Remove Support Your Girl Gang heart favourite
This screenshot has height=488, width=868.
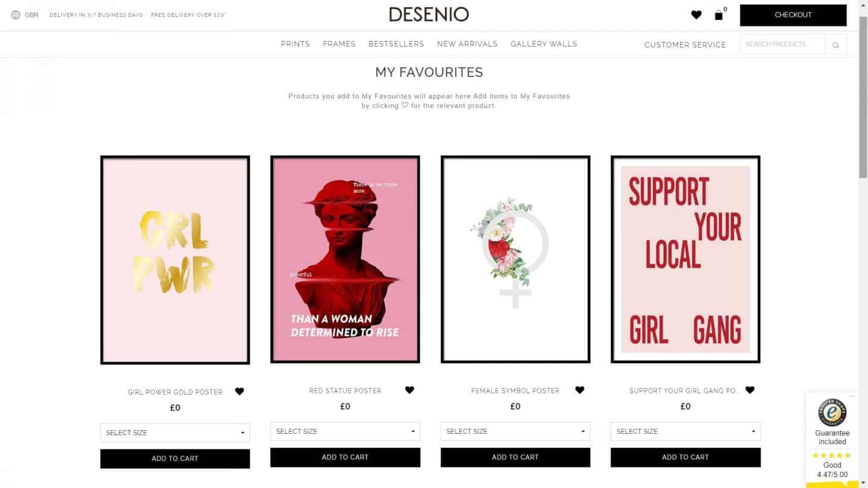click(x=750, y=390)
